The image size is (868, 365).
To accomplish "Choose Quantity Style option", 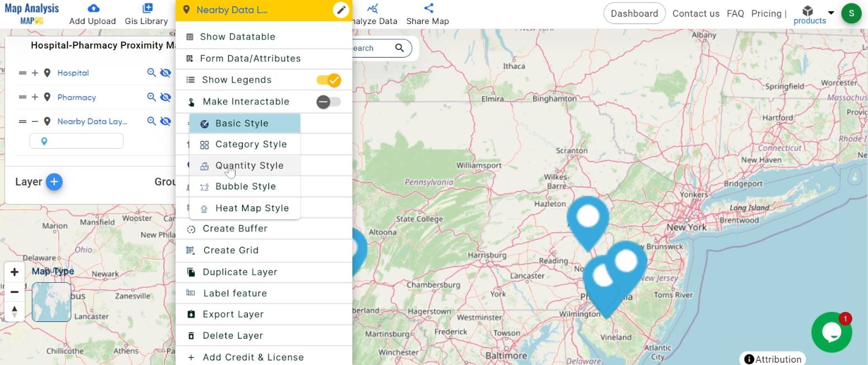I will 244,165.
